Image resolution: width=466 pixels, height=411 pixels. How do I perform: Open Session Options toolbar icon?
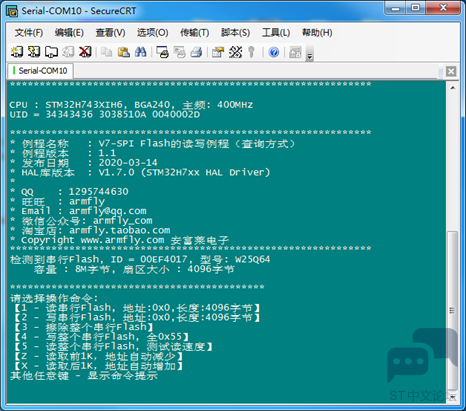coord(218,52)
